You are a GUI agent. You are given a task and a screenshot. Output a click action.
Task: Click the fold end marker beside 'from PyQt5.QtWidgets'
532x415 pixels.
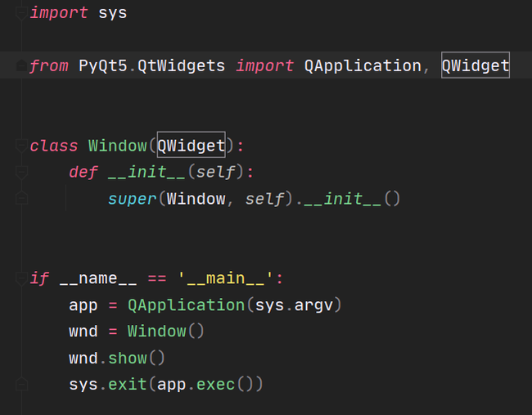point(21,65)
